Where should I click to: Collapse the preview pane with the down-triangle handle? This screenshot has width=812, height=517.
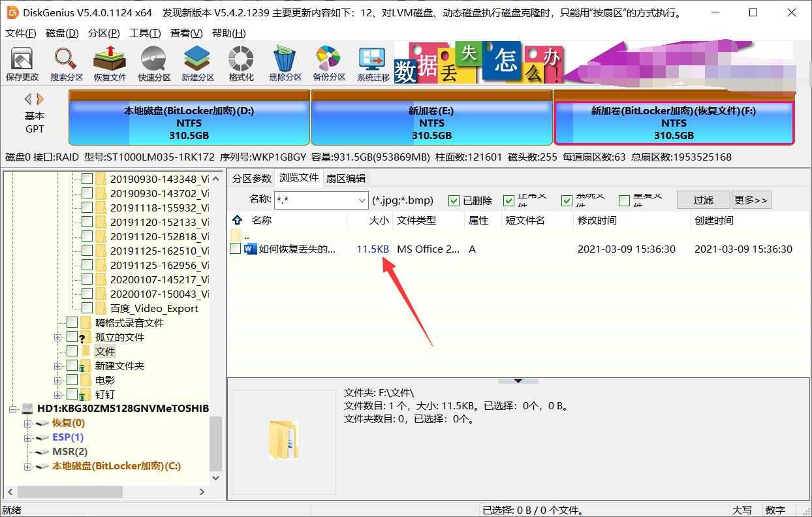click(x=518, y=380)
